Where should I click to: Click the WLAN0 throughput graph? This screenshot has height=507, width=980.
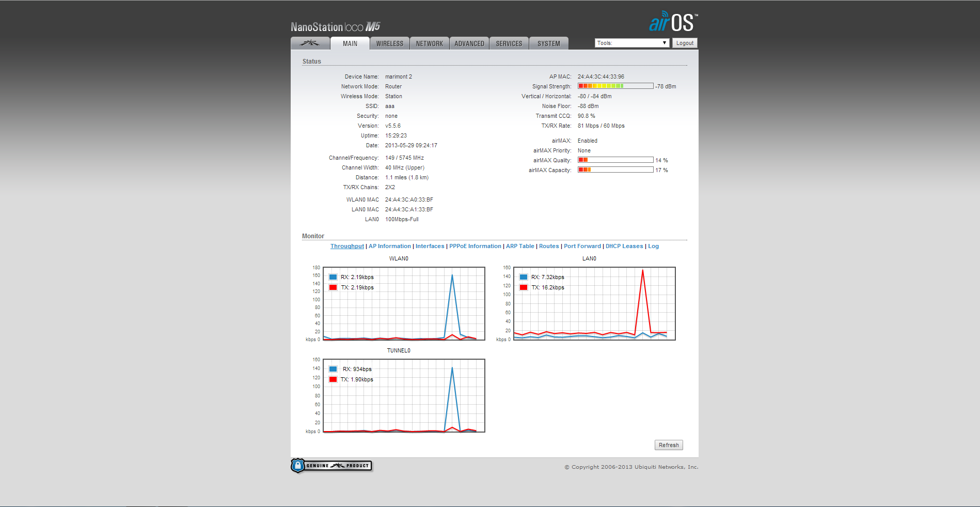pyautogui.click(x=404, y=303)
